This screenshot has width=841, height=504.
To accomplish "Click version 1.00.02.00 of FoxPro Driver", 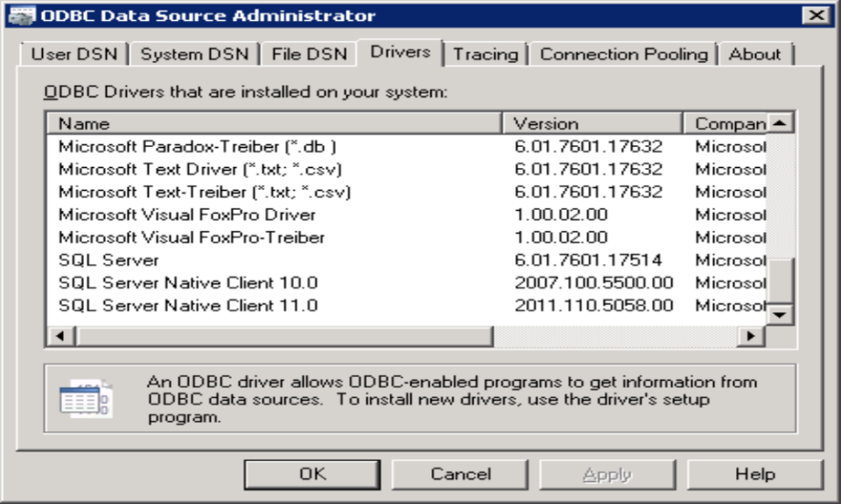I will [x=561, y=215].
